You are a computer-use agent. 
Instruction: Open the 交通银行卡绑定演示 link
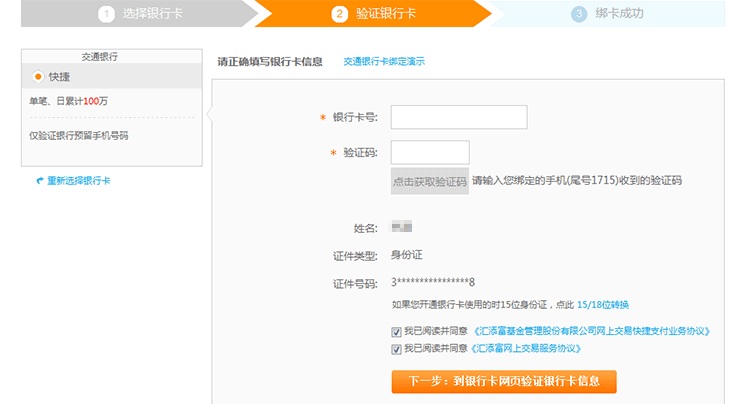[384, 62]
